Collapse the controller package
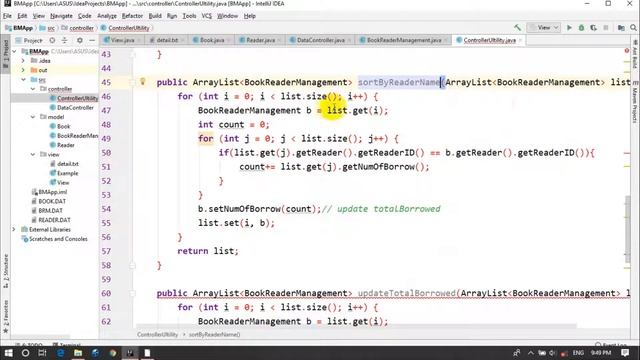The width and height of the screenshot is (640, 360). (33, 89)
